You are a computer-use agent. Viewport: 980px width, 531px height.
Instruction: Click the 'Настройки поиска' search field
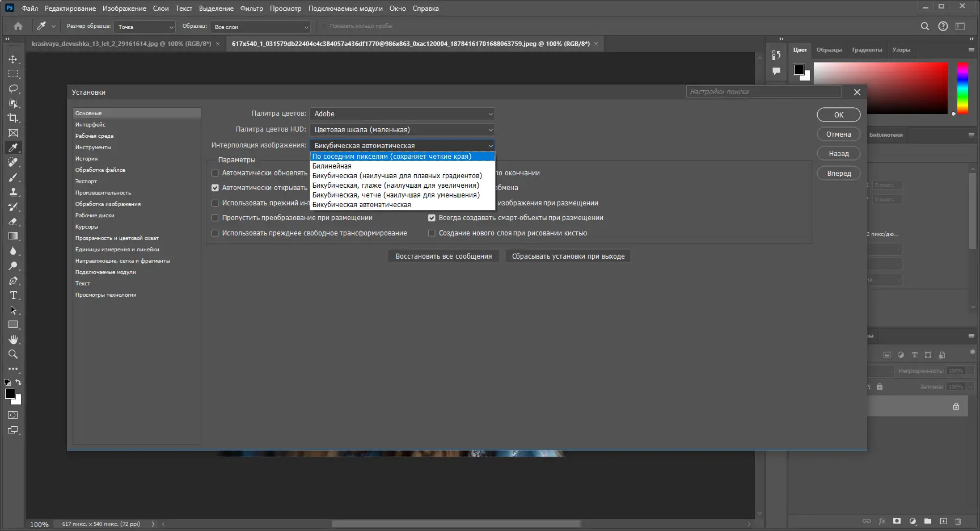pyautogui.click(x=763, y=92)
